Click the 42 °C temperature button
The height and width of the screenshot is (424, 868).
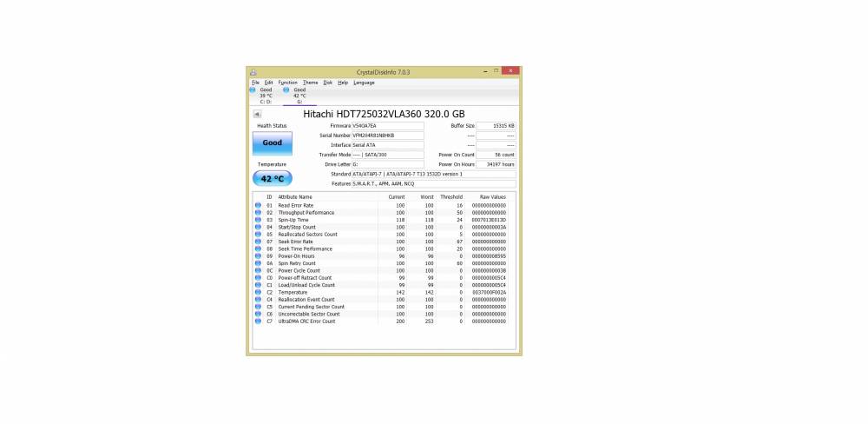pos(273,178)
